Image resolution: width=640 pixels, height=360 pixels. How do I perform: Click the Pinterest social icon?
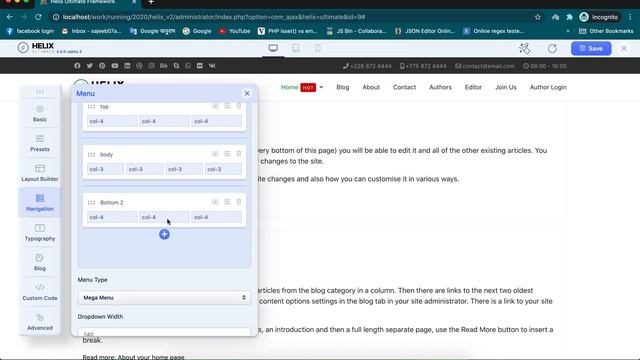coord(102,66)
